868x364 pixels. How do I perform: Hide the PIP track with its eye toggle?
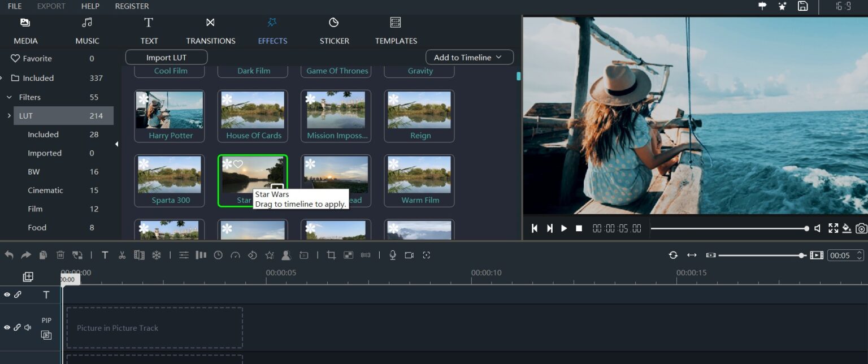point(7,327)
